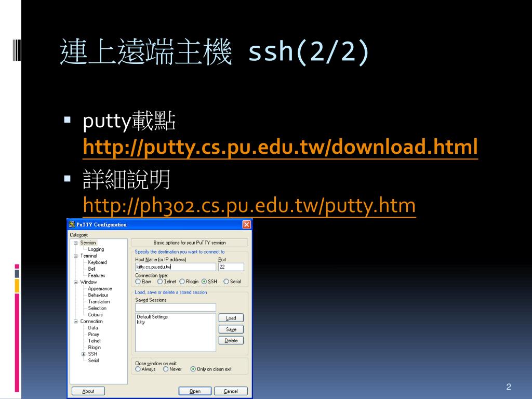Image resolution: width=532 pixels, height=399 pixels.
Task: Collapse the Window tree node
Action: click(76, 282)
